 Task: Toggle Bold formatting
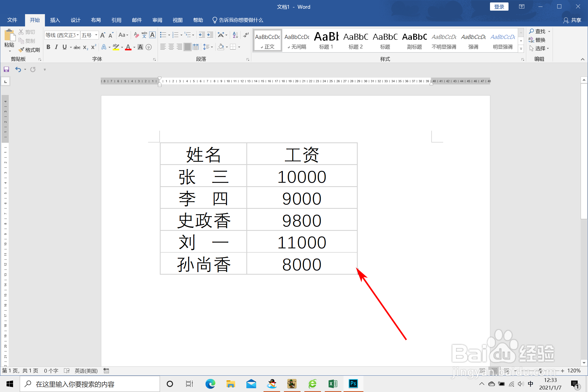pos(48,47)
